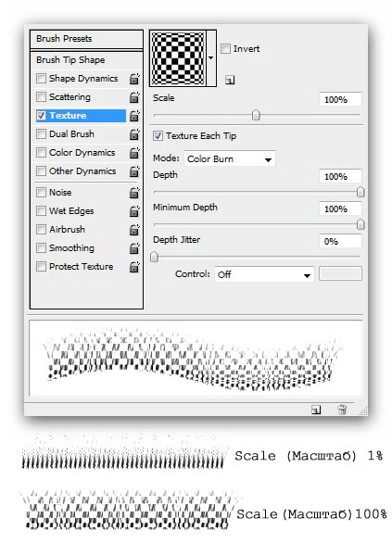The image size is (392, 543).
Task: Uncheck the Texture checkbox
Action: [x=41, y=115]
